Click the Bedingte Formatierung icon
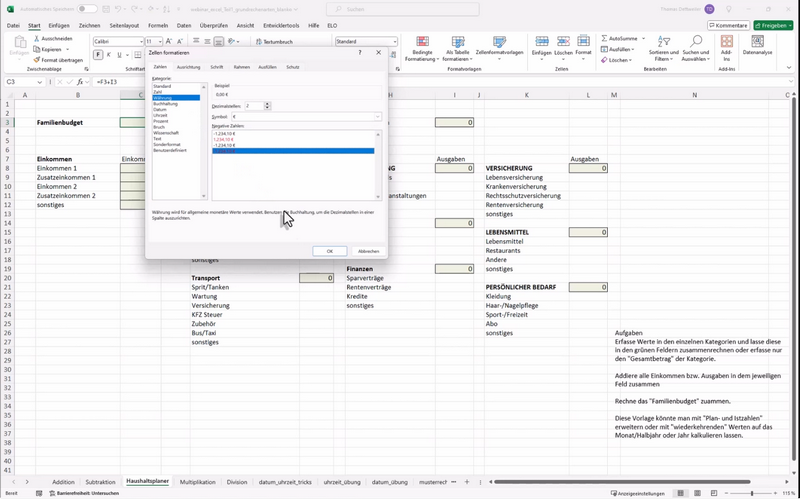Screen dimensions: 800x499 click(422, 43)
